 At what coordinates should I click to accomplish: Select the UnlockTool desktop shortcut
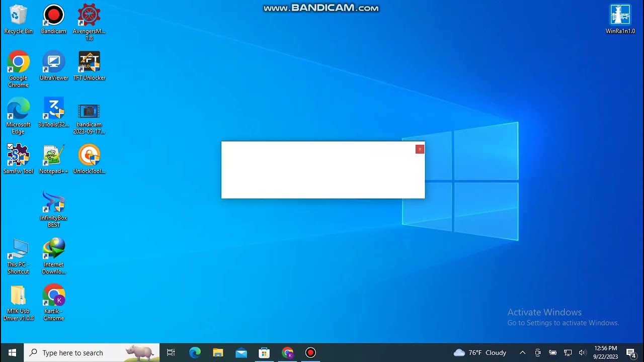point(89,159)
